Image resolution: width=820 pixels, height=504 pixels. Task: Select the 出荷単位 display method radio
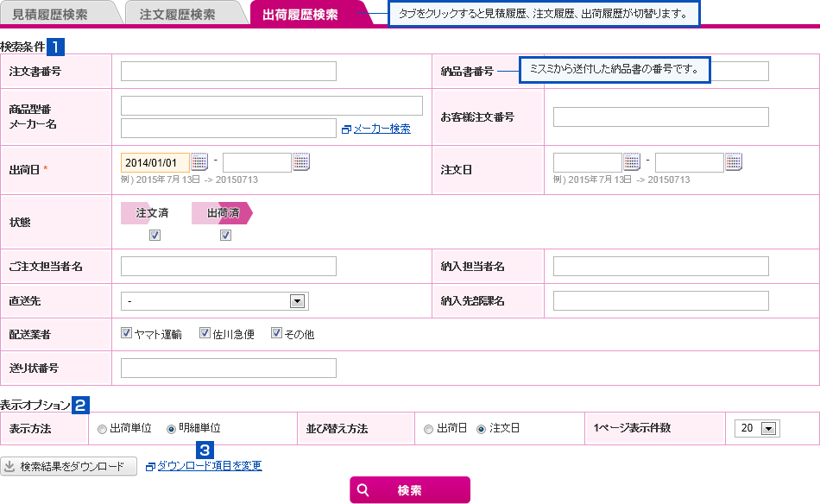tap(103, 429)
